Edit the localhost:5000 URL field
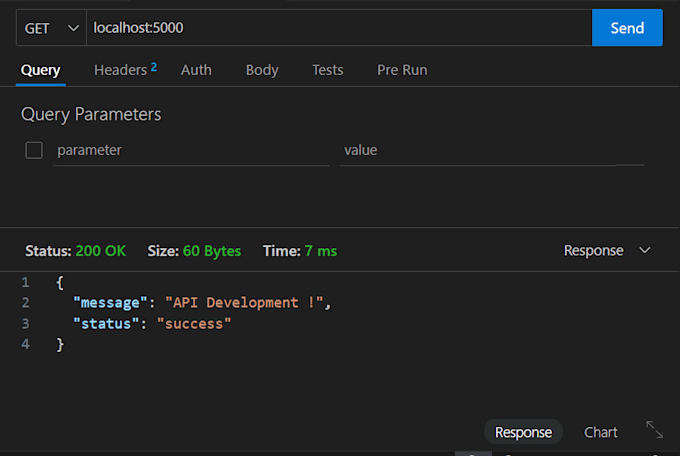680x456 pixels. pos(339,28)
